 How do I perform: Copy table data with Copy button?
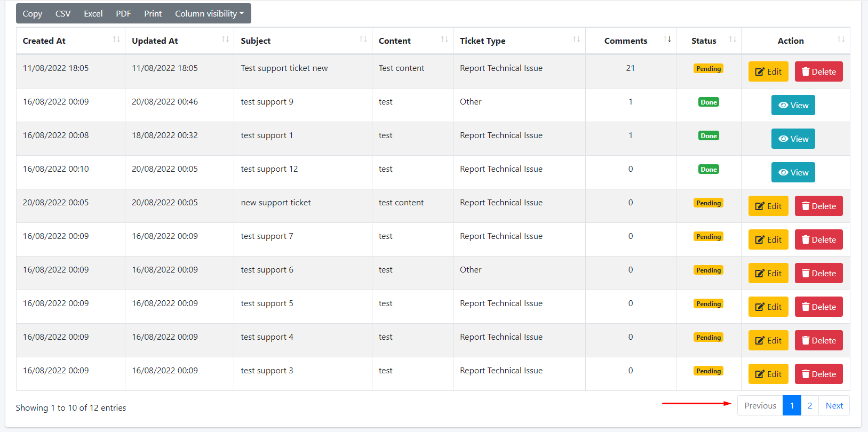pos(32,14)
